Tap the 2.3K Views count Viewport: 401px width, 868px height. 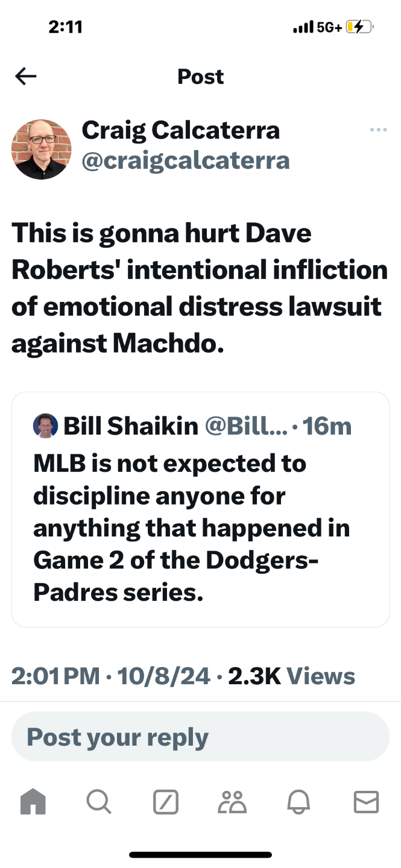[291, 676]
